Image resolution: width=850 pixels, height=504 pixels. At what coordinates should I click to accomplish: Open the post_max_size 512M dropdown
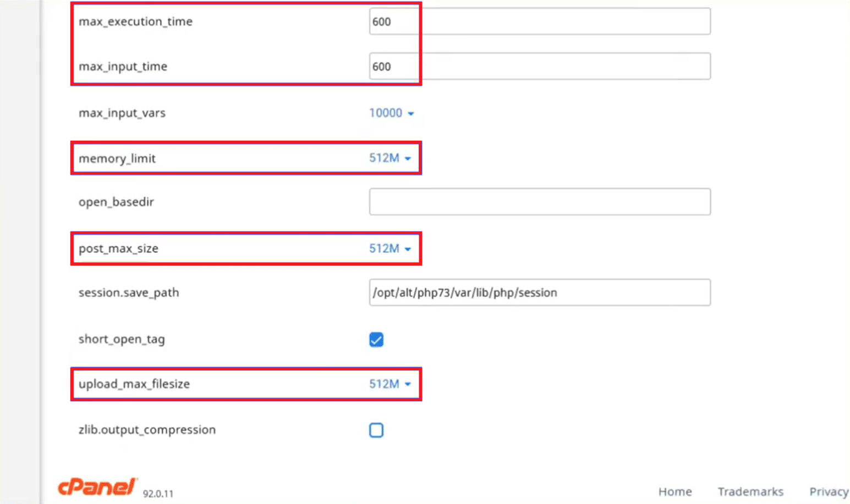click(390, 248)
